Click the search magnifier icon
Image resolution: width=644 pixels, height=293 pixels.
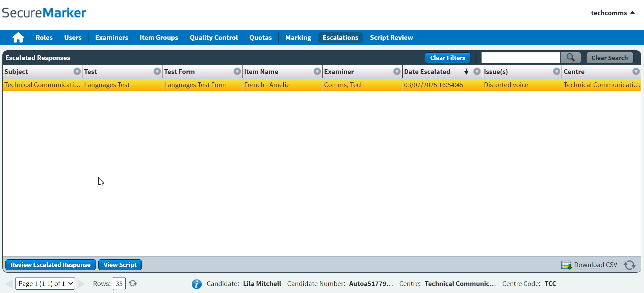pyautogui.click(x=570, y=58)
